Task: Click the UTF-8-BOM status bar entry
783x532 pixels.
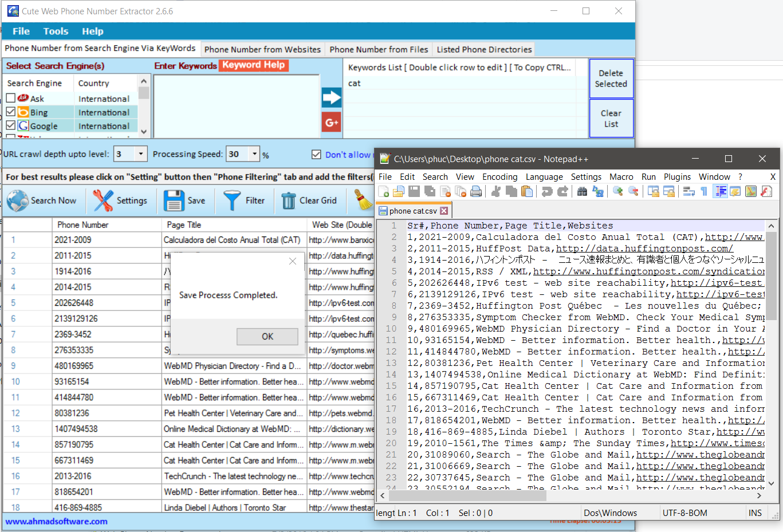Action: 684,513
